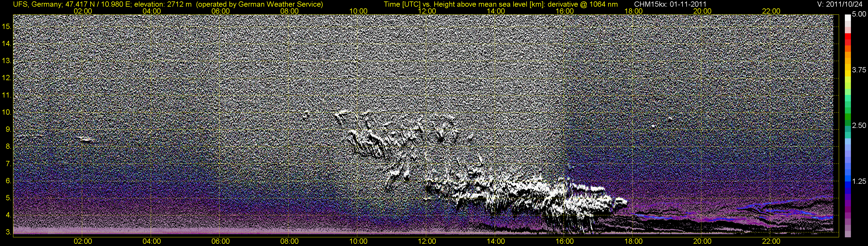Click the "10." height axis label
Viewport: 868px width, 246px height.
(x=6, y=113)
